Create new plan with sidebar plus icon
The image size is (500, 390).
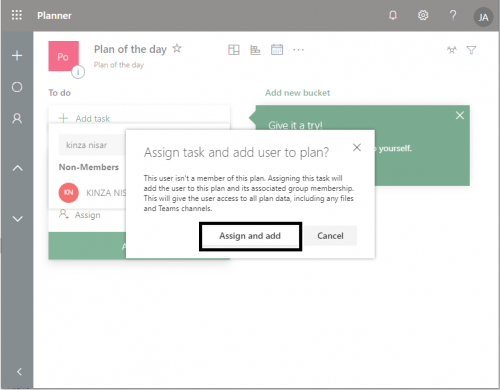(x=17, y=55)
